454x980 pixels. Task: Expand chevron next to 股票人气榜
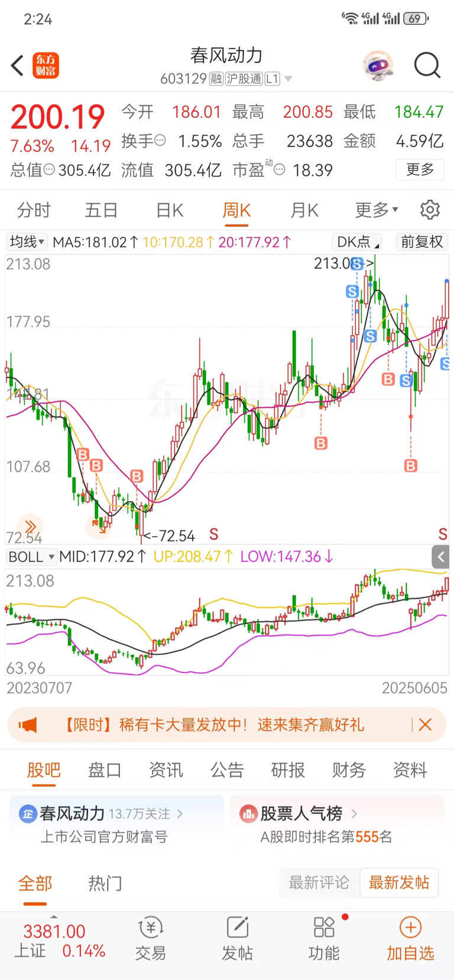coord(354,814)
